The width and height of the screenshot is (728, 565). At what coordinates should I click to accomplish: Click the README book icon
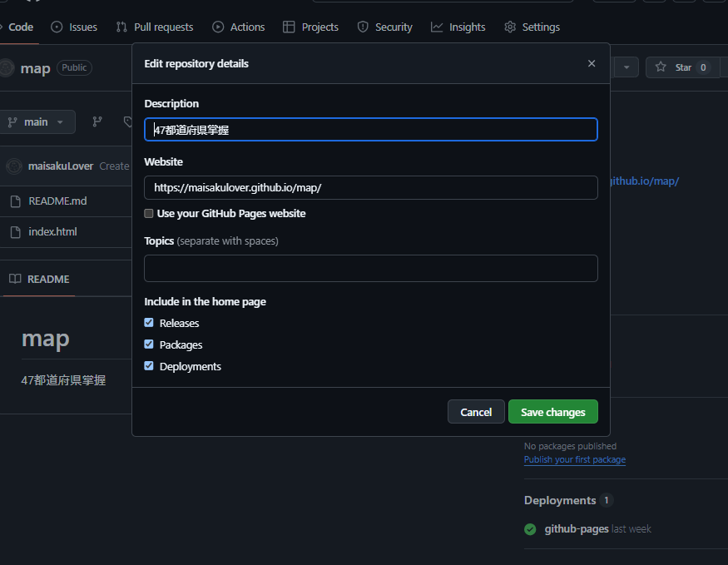click(15, 279)
